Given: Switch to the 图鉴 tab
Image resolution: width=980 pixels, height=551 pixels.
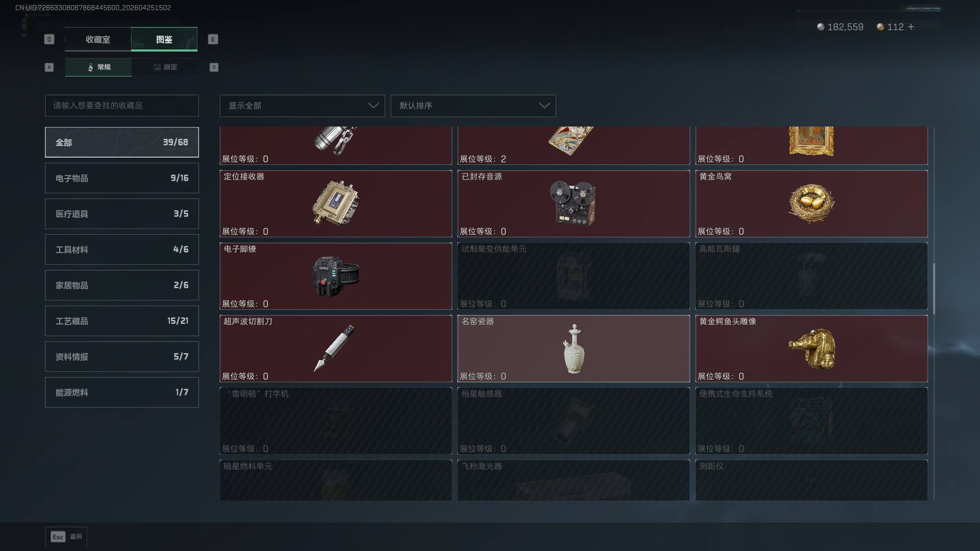Looking at the screenshot, I should (x=164, y=39).
